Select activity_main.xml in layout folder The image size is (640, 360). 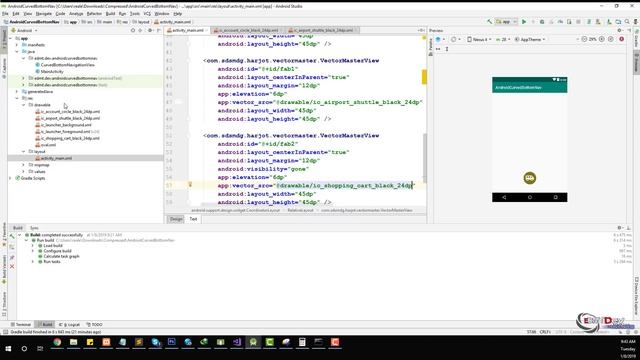tap(56, 158)
